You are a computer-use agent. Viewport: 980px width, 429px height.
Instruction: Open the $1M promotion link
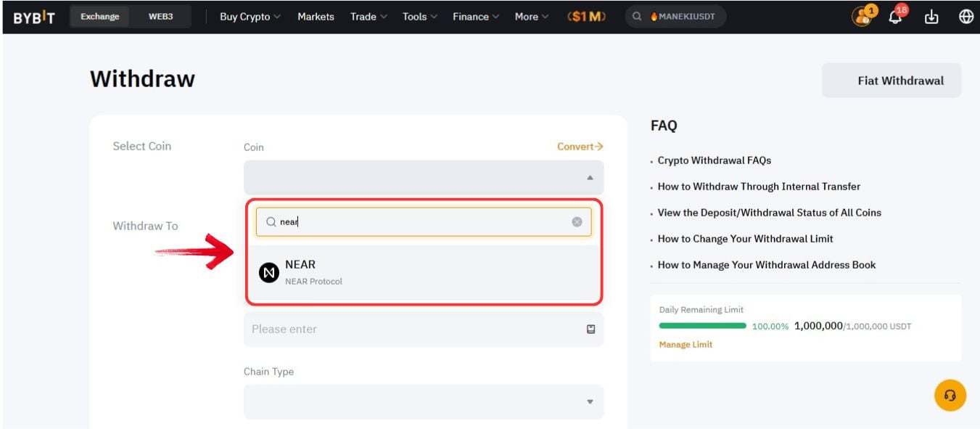coord(586,17)
